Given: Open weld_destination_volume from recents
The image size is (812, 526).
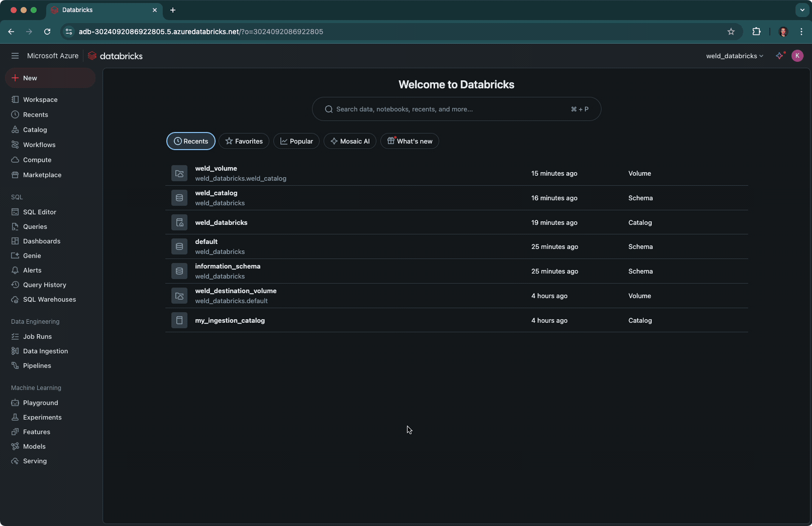Looking at the screenshot, I should [x=236, y=291].
